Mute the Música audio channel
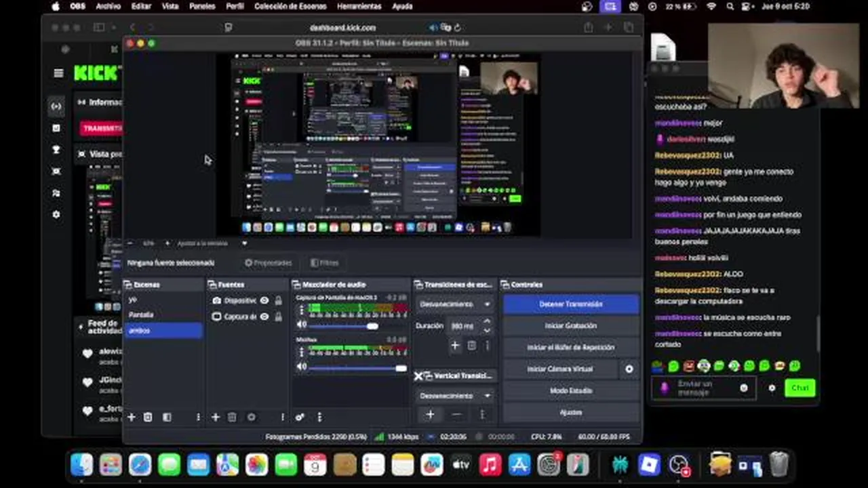868x488 pixels. pyautogui.click(x=302, y=367)
